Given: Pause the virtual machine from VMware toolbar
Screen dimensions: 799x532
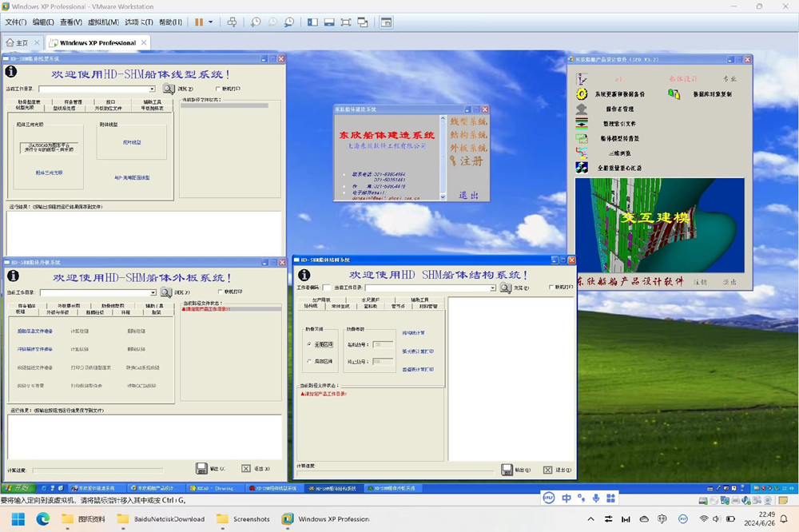Looking at the screenshot, I should click(x=199, y=22).
